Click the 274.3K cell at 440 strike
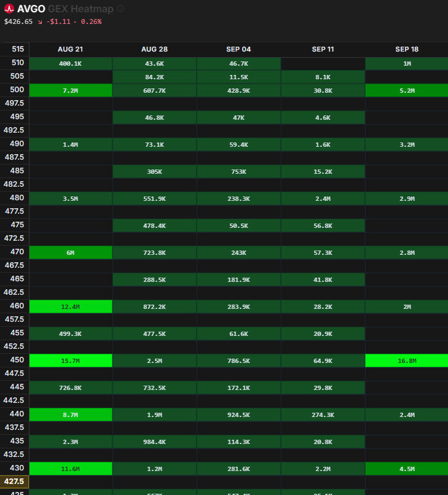 [323, 415]
